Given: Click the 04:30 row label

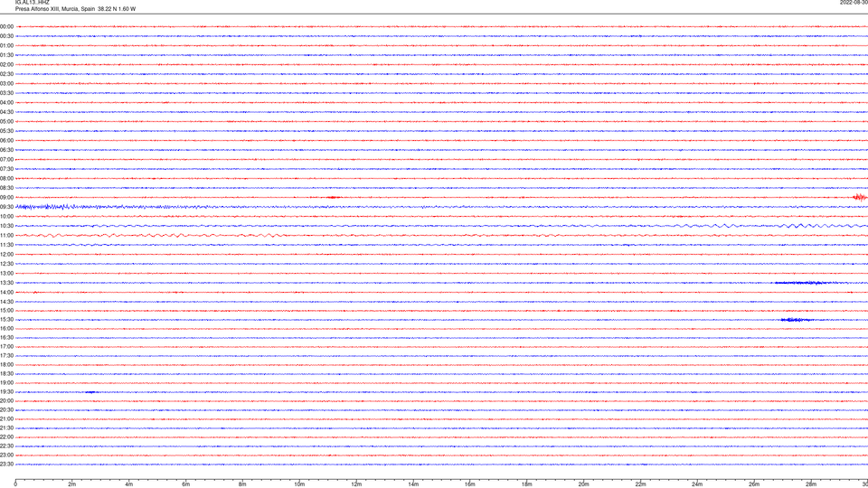Looking at the screenshot, I should pyautogui.click(x=6, y=112).
